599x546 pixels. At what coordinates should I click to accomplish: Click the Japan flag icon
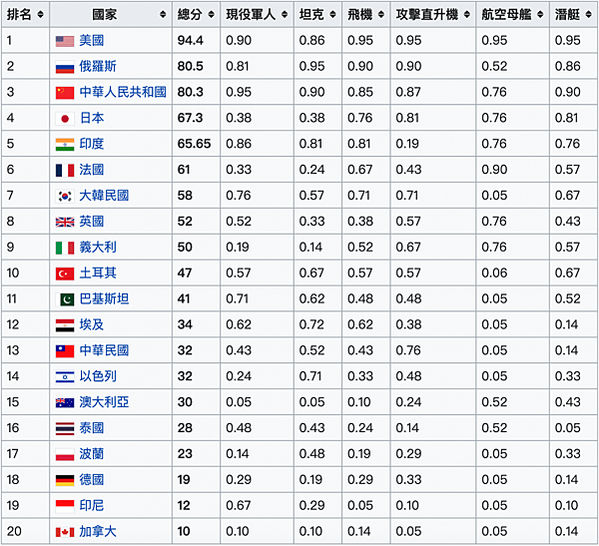(x=65, y=118)
